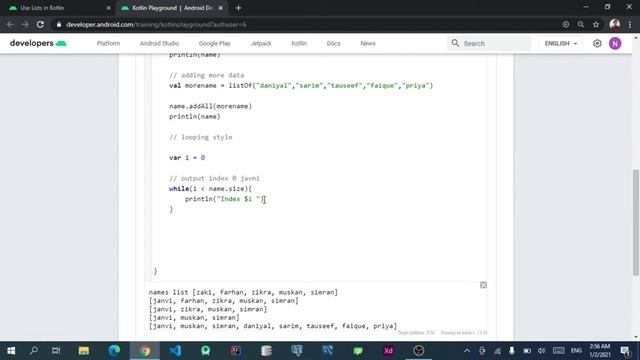Open the Platform menu item

pyautogui.click(x=108, y=43)
